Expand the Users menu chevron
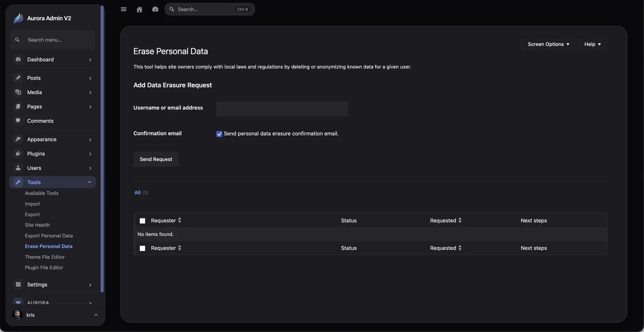The width and height of the screenshot is (644, 332). point(90,168)
